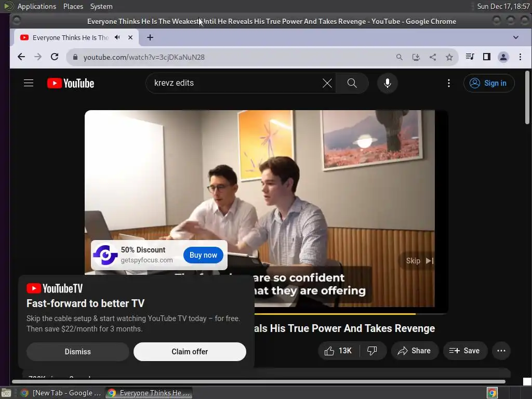Sign in to YouTube
Image resolution: width=532 pixels, height=399 pixels.
point(489,83)
